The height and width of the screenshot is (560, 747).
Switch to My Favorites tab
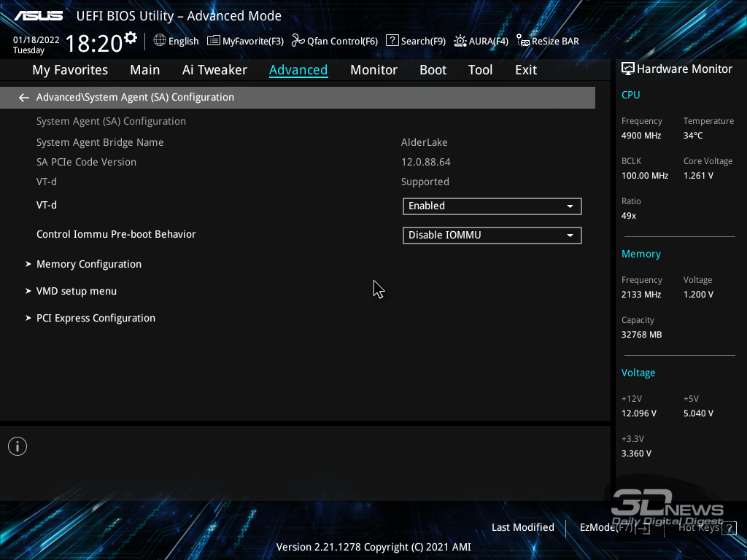(70, 70)
